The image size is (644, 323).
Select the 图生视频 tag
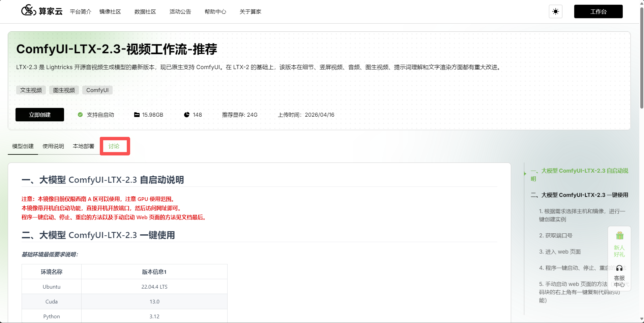(x=64, y=90)
